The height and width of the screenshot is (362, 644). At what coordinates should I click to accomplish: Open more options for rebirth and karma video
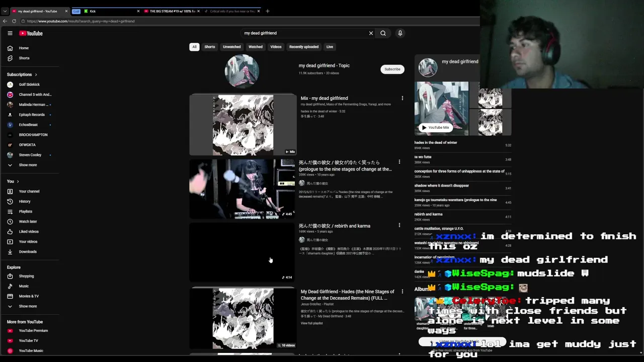click(x=399, y=225)
